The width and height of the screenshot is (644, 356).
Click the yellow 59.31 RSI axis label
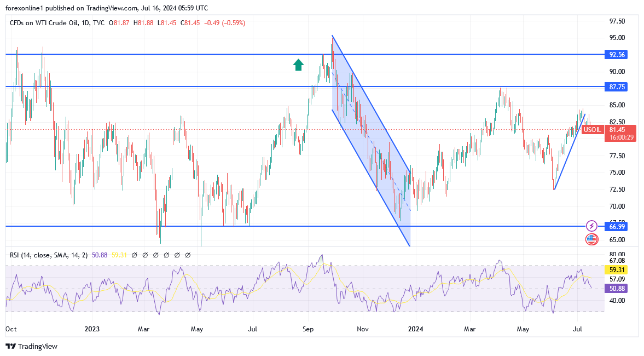(617, 270)
